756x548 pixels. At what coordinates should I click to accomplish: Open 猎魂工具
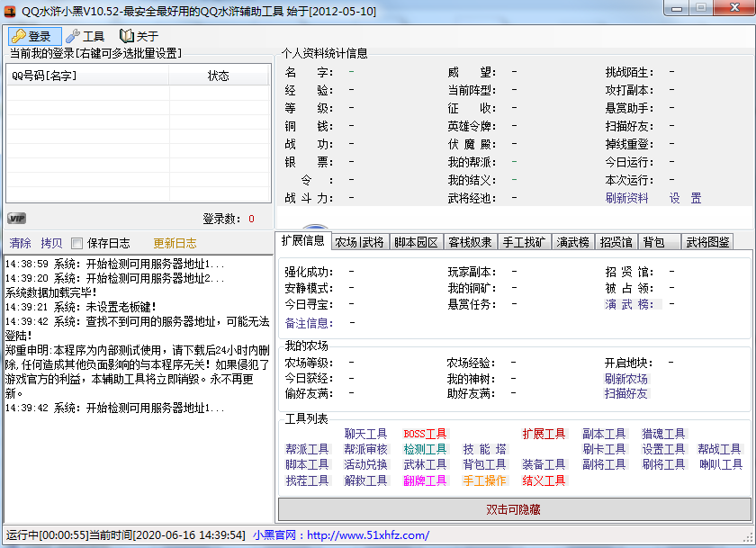(663, 434)
